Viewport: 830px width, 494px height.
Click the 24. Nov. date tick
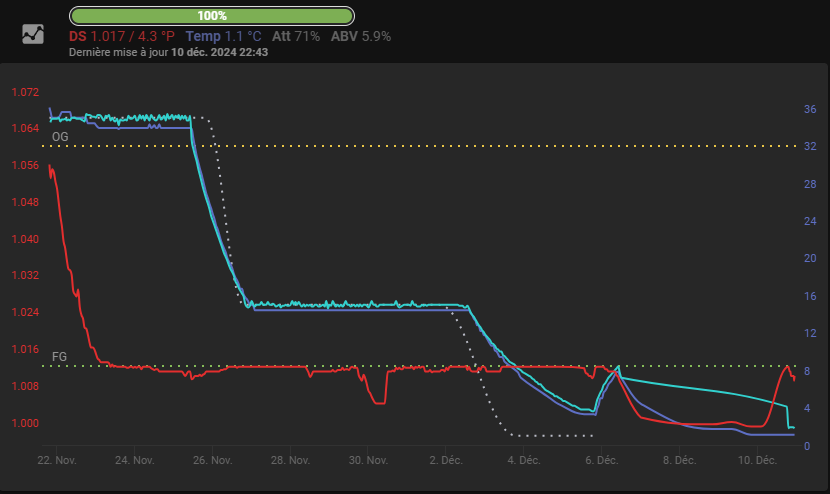[x=135, y=461]
